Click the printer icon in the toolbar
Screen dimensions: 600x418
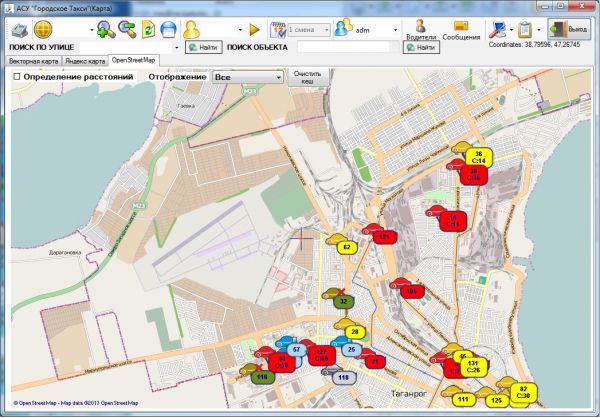[x=18, y=29]
